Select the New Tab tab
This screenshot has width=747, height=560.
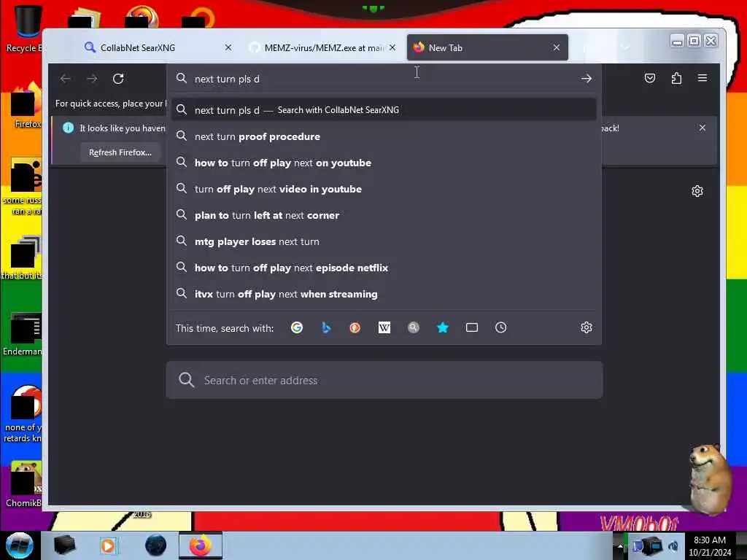(x=487, y=47)
